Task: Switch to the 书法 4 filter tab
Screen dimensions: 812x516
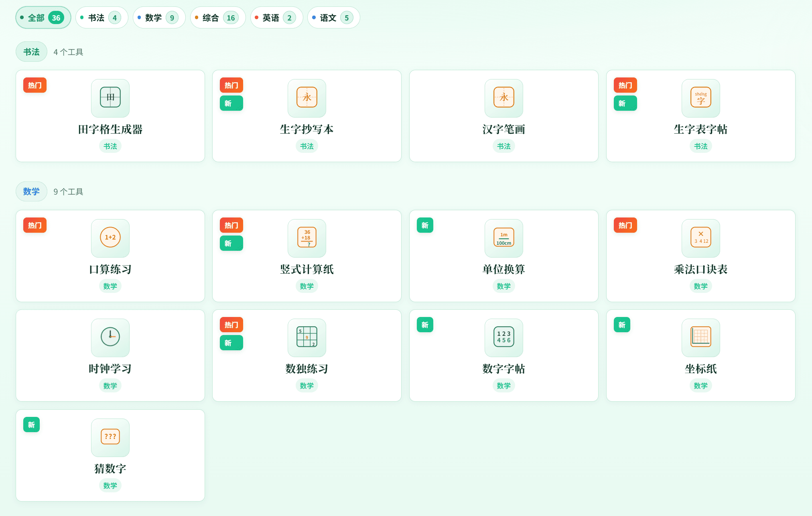Action: click(102, 18)
